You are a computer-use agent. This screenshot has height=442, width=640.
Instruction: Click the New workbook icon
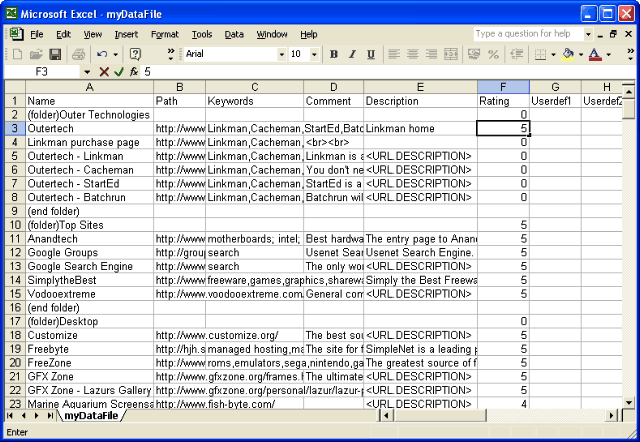[18, 54]
